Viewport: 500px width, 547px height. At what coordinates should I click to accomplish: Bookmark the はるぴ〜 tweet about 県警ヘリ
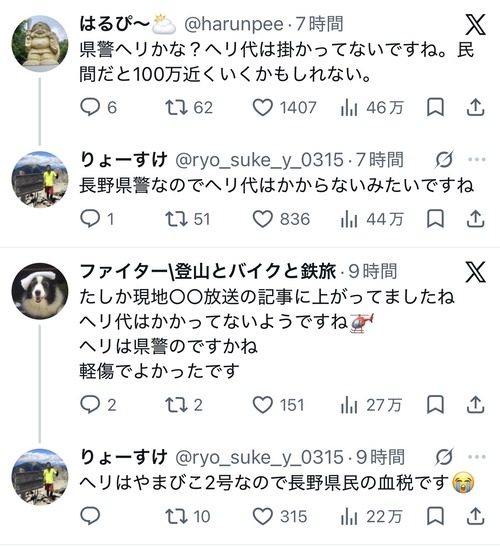click(435, 107)
